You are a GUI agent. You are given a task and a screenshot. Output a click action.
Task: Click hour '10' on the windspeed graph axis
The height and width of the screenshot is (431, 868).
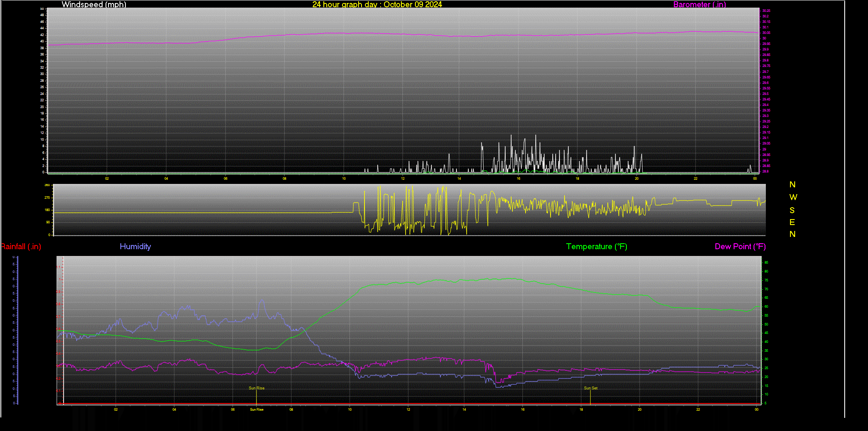[x=344, y=178]
